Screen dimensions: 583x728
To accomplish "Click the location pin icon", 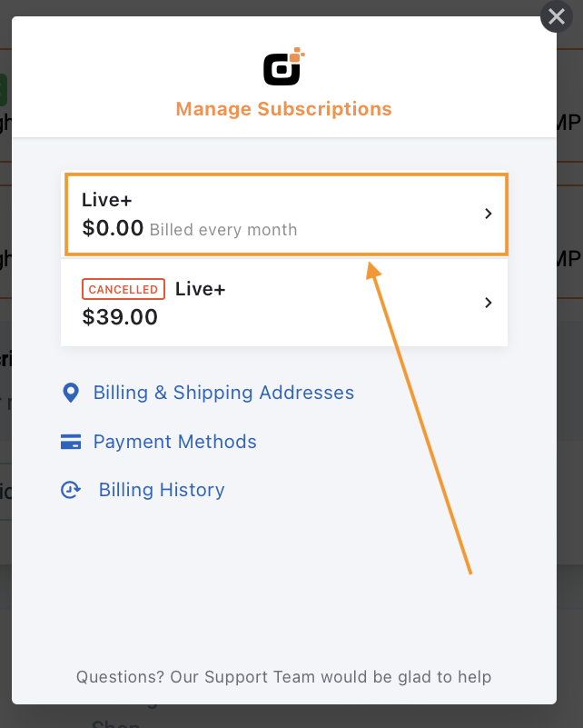I will (x=70, y=393).
